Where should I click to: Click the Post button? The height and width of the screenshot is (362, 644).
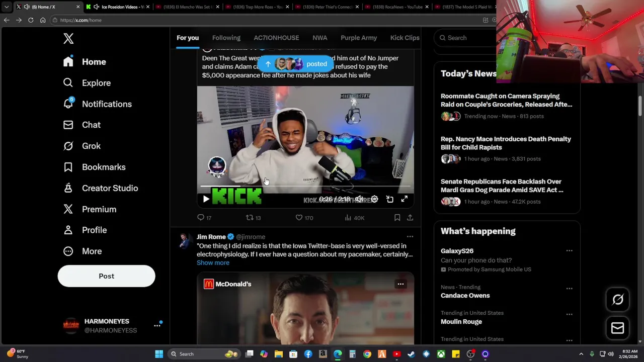coord(106,276)
